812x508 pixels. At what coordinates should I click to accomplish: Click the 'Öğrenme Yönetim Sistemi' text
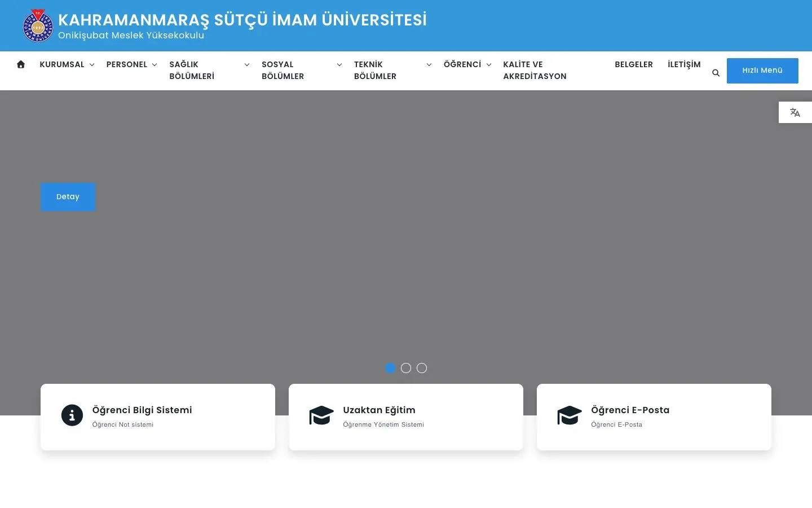(383, 424)
